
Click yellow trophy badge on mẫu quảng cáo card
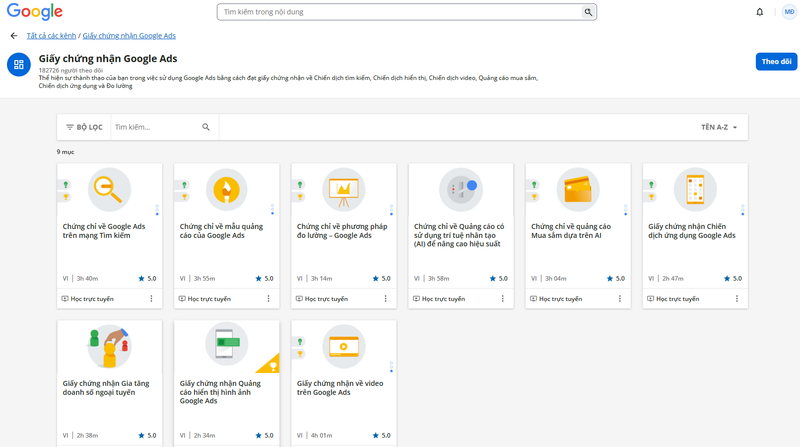click(184, 197)
